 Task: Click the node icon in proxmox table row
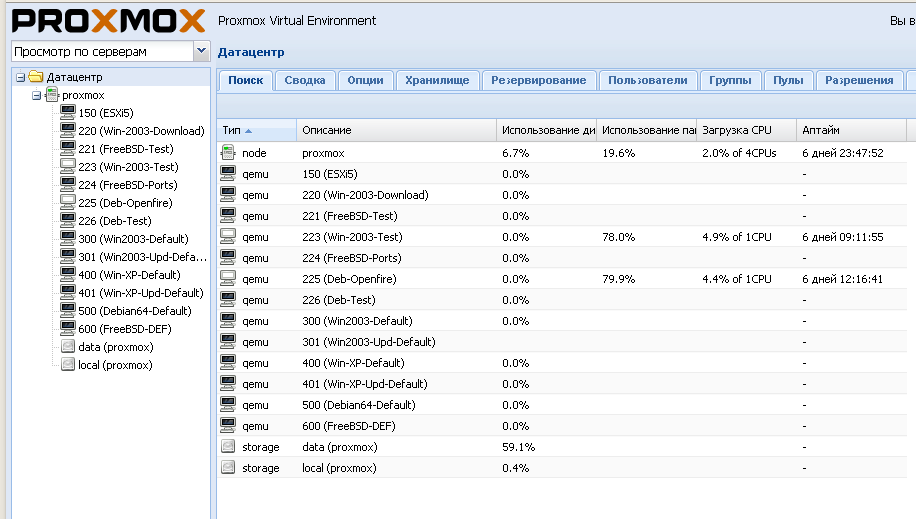228,153
